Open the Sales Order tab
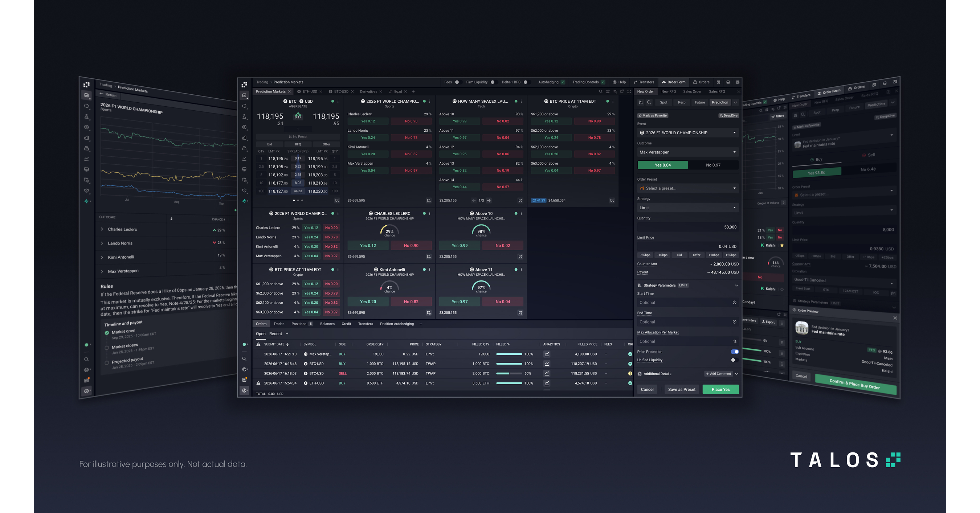 tap(692, 92)
